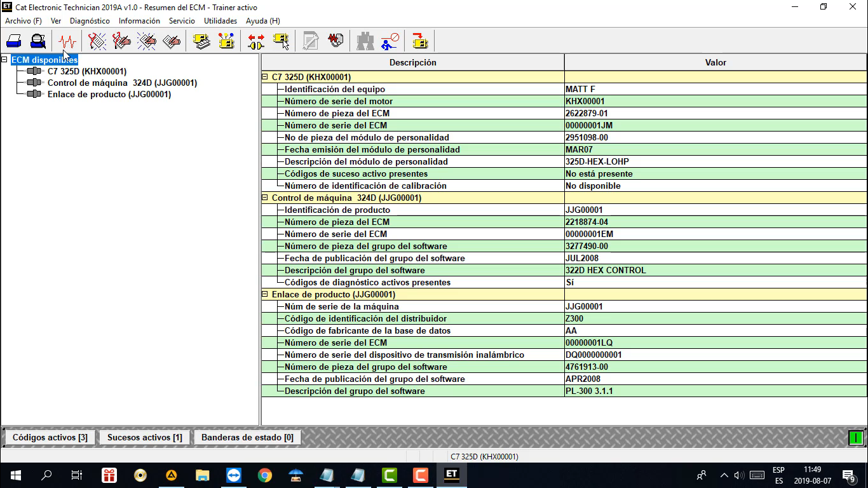868x488 pixels.
Task: Open the Configuration tool icon
Action: click(x=226, y=41)
